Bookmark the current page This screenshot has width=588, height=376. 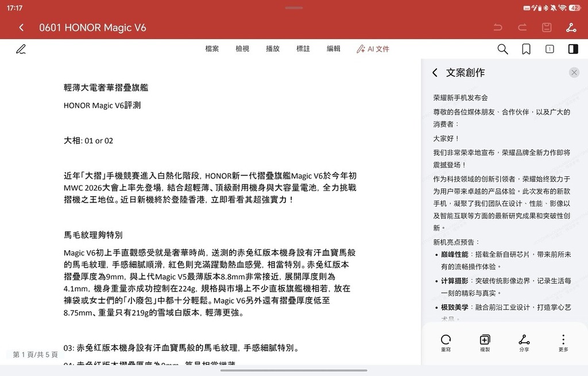click(x=526, y=49)
